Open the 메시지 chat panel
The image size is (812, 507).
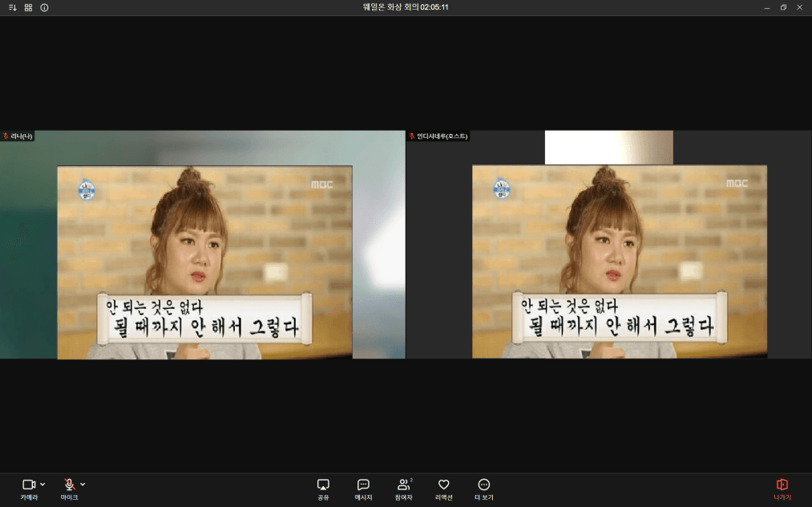point(363,489)
